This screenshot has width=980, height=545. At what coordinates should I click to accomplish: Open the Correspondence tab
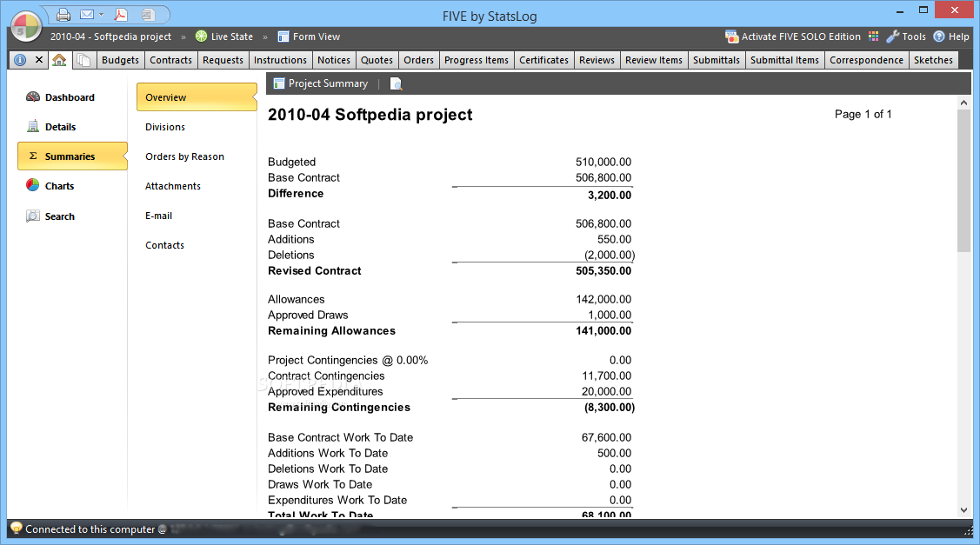(x=866, y=60)
